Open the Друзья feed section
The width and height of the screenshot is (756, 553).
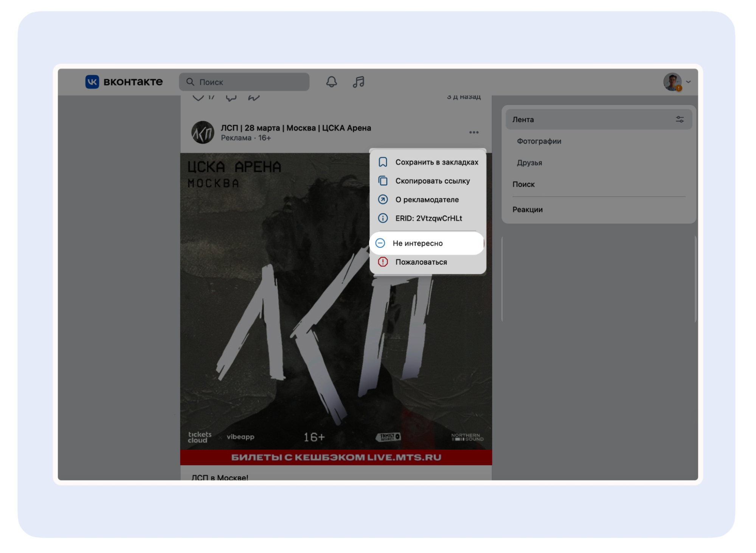coord(529,163)
